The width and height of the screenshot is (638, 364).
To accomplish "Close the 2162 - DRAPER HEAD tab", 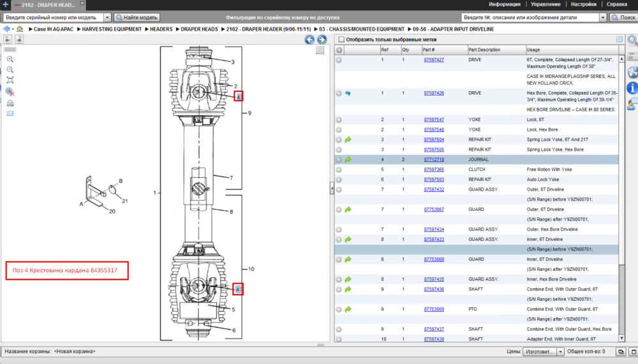I will point(82,3).
